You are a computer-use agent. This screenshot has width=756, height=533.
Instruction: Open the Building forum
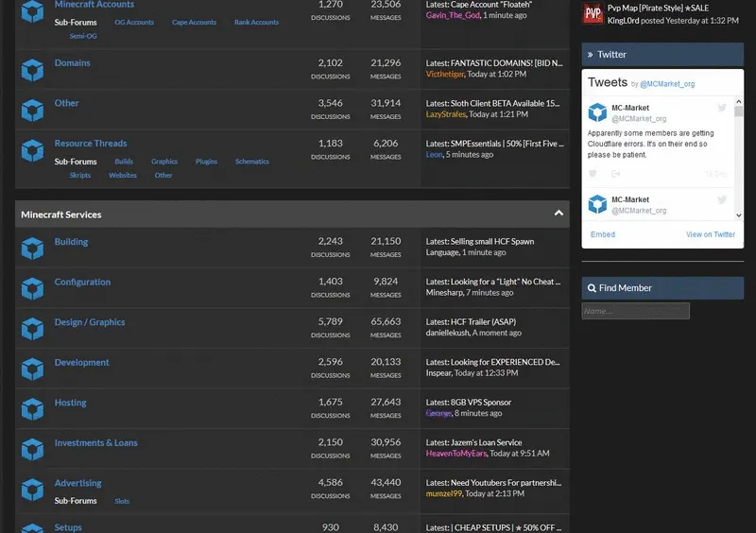point(71,241)
